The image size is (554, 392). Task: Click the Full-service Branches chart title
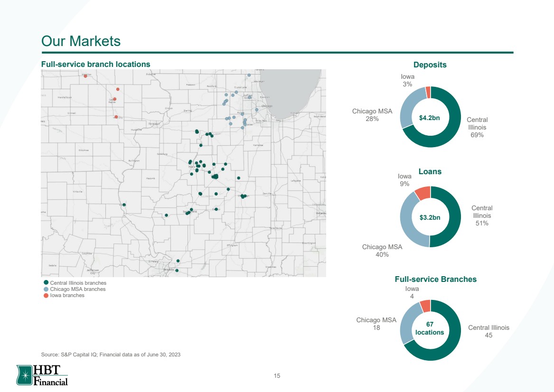436,280
